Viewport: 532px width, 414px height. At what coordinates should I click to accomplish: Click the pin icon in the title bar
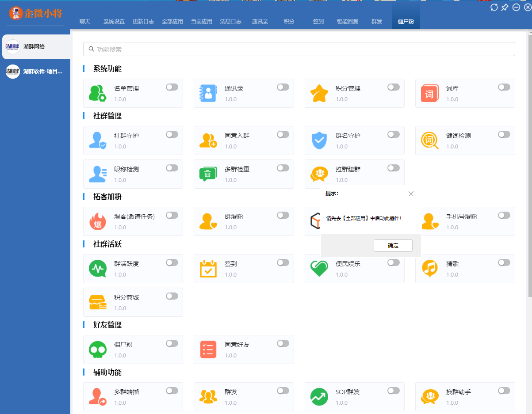(x=504, y=7)
